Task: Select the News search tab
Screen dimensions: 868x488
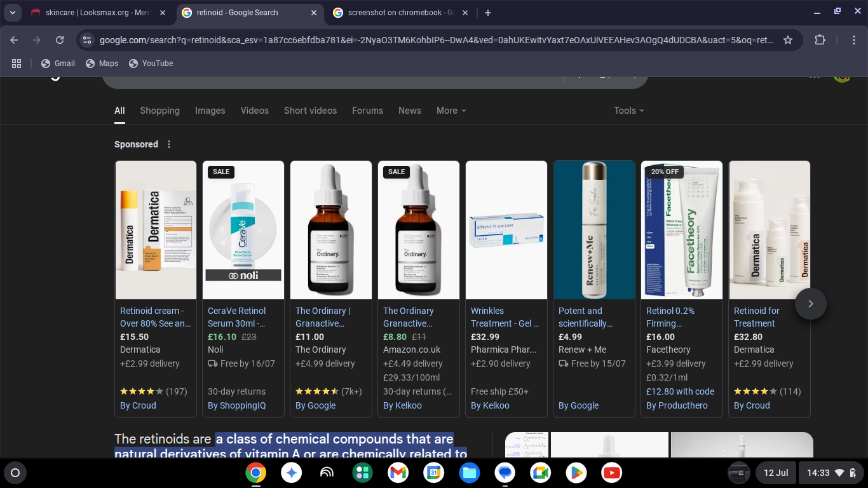Action: 409,111
